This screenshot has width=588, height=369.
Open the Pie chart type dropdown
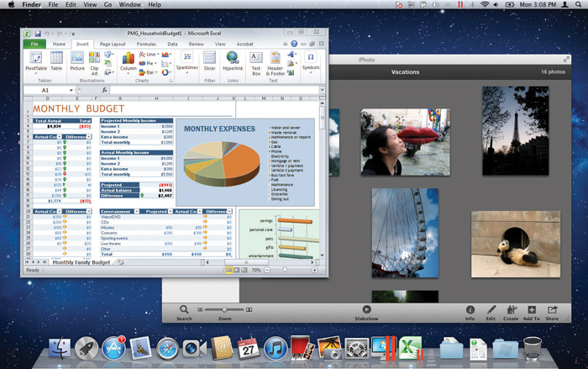pos(150,63)
